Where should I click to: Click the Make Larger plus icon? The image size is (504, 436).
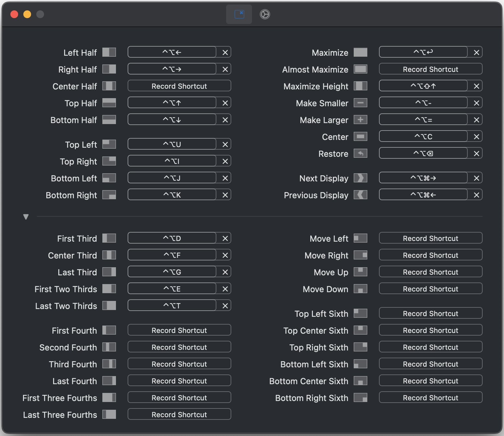(x=361, y=120)
